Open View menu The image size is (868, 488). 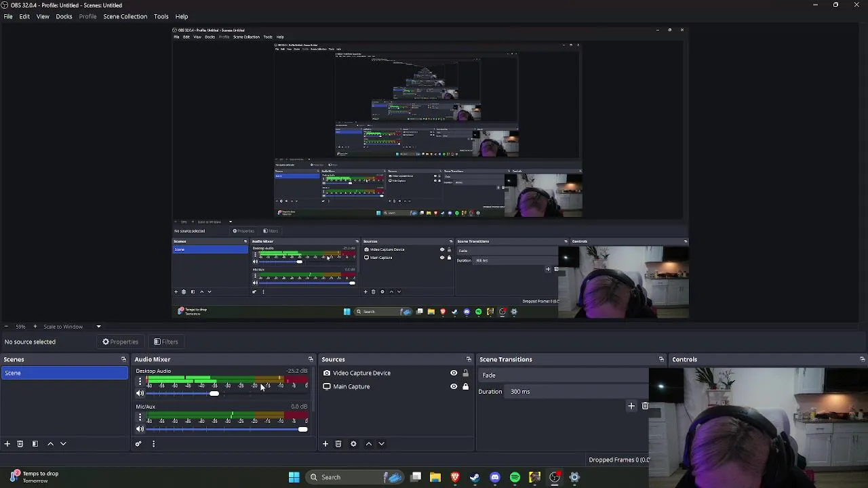pos(43,16)
